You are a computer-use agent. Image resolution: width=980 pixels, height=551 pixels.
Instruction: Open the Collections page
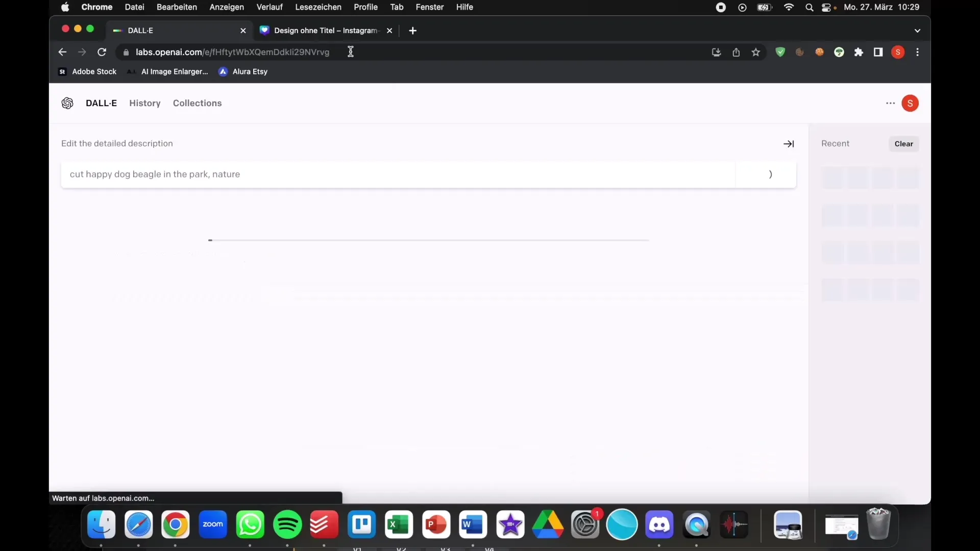[197, 103]
